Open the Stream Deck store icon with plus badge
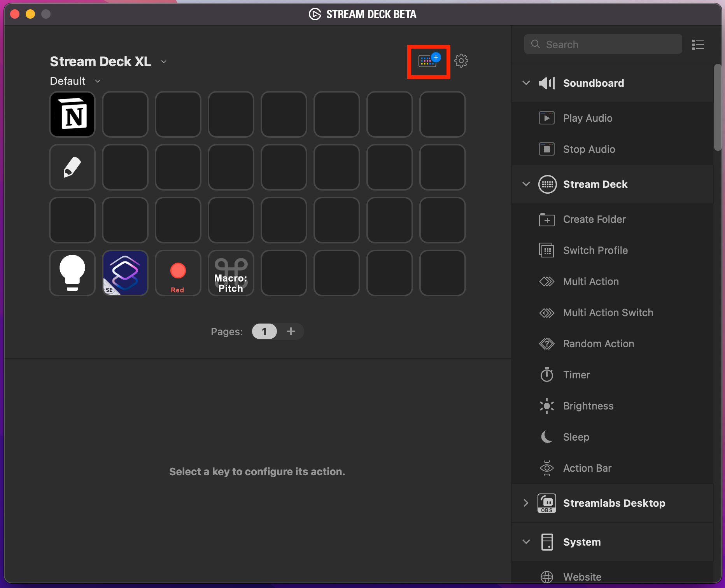Viewport: 725px width, 588px height. coord(429,61)
